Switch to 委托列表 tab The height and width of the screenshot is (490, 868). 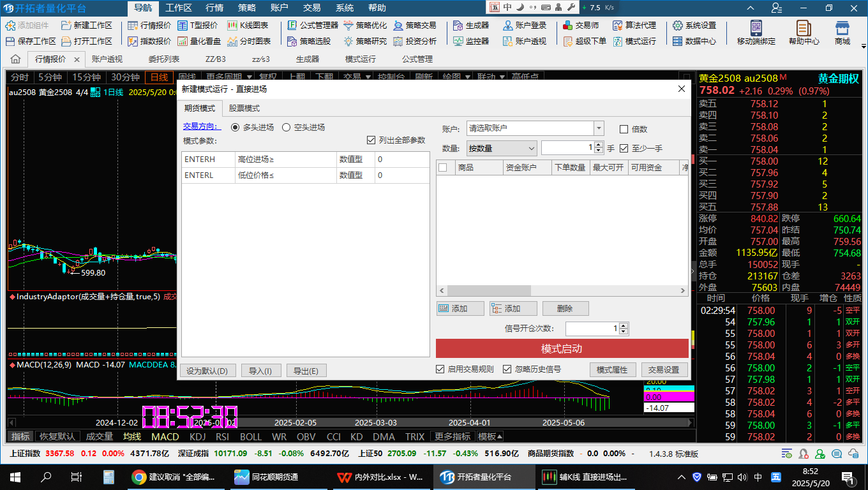(164, 59)
